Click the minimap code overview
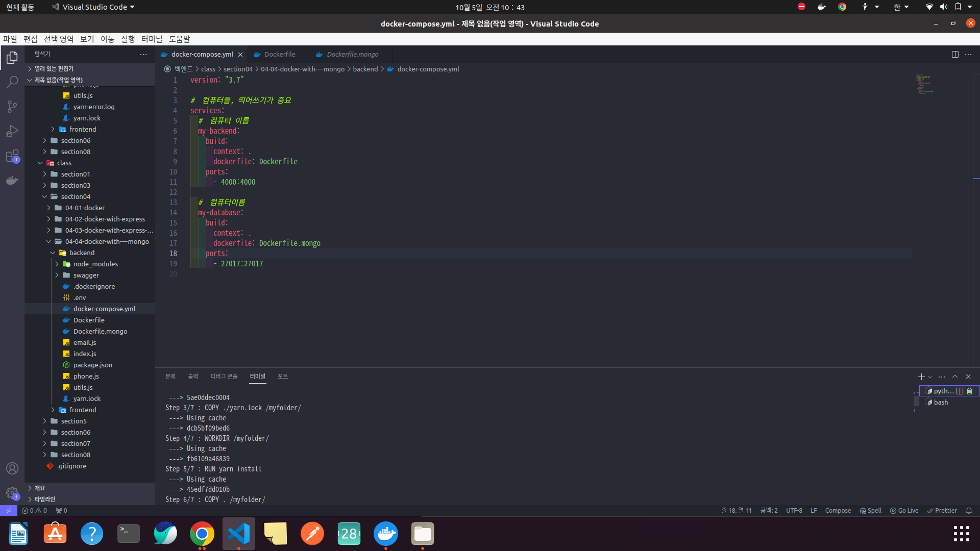980x551 pixels. point(924,84)
